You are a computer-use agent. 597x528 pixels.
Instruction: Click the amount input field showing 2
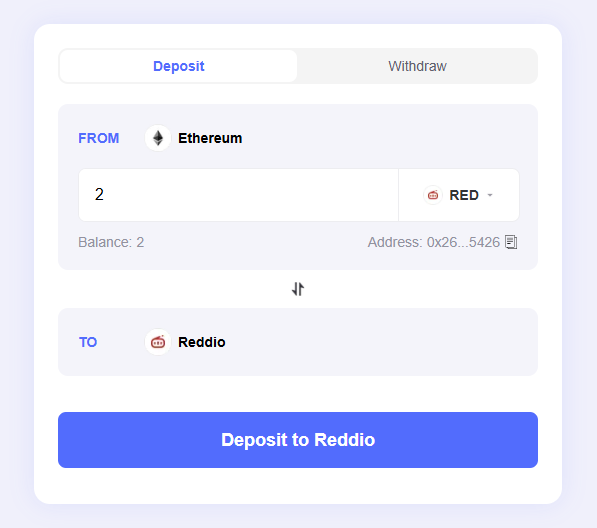click(x=238, y=195)
